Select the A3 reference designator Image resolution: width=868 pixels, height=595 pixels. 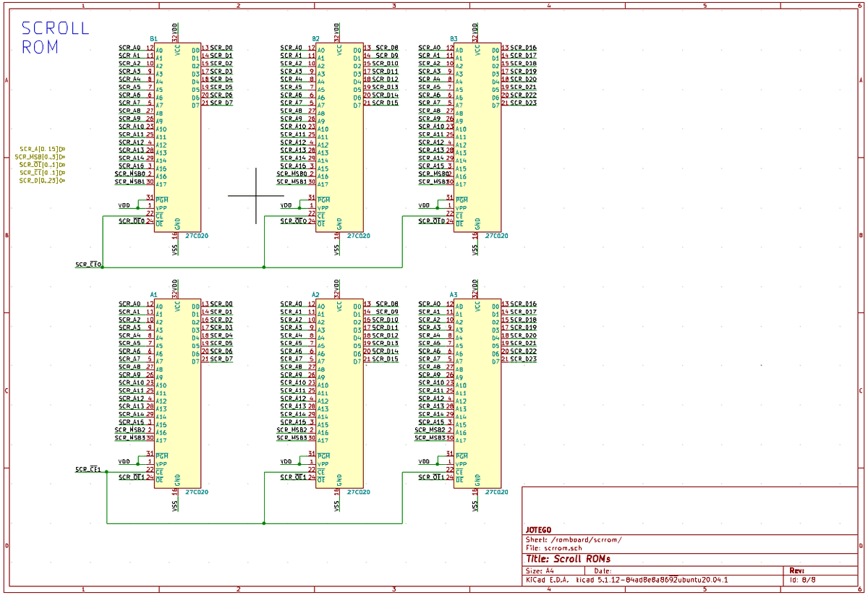[454, 295]
